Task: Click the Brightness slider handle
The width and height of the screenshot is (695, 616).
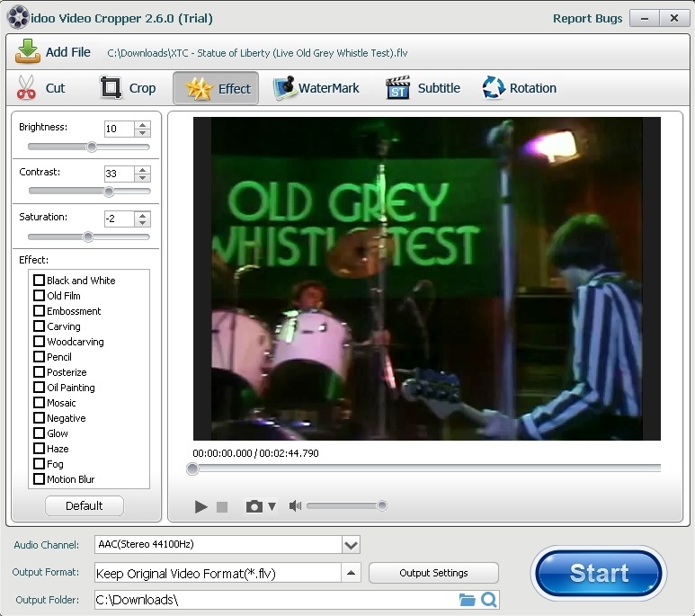Action: (x=92, y=147)
